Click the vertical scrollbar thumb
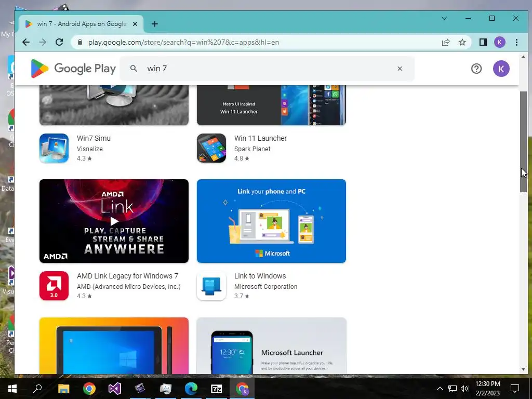The height and width of the screenshot is (399, 532). click(523, 142)
